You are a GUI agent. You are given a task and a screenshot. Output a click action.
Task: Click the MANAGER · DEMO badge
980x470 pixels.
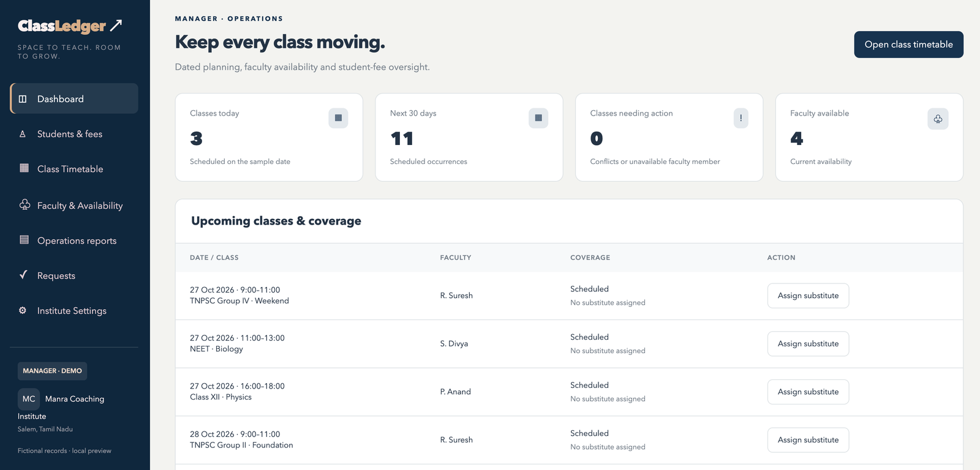coord(53,371)
